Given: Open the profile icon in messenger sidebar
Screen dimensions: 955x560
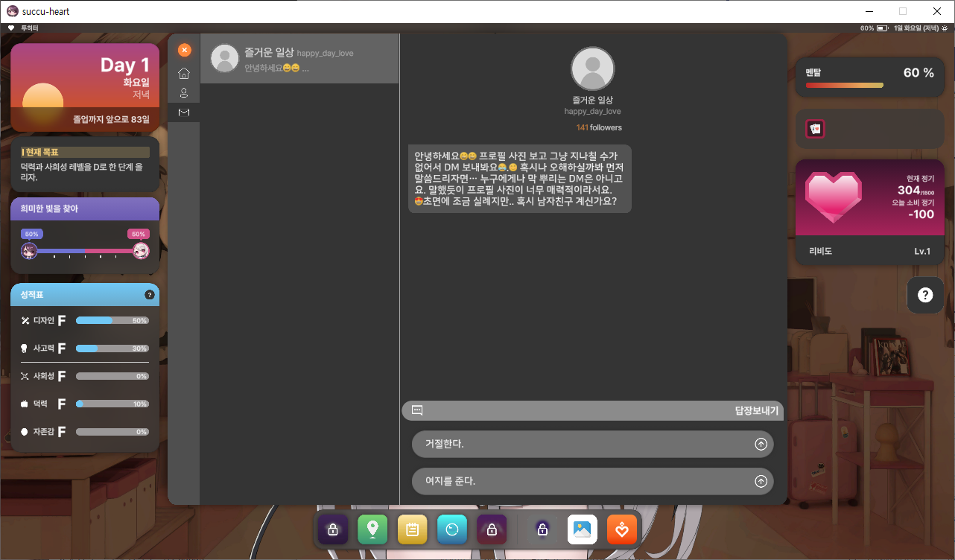Looking at the screenshot, I should 184,93.
